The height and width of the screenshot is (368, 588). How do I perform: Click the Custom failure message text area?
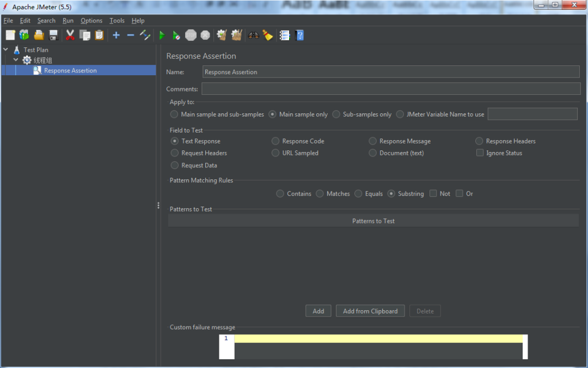click(x=378, y=347)
